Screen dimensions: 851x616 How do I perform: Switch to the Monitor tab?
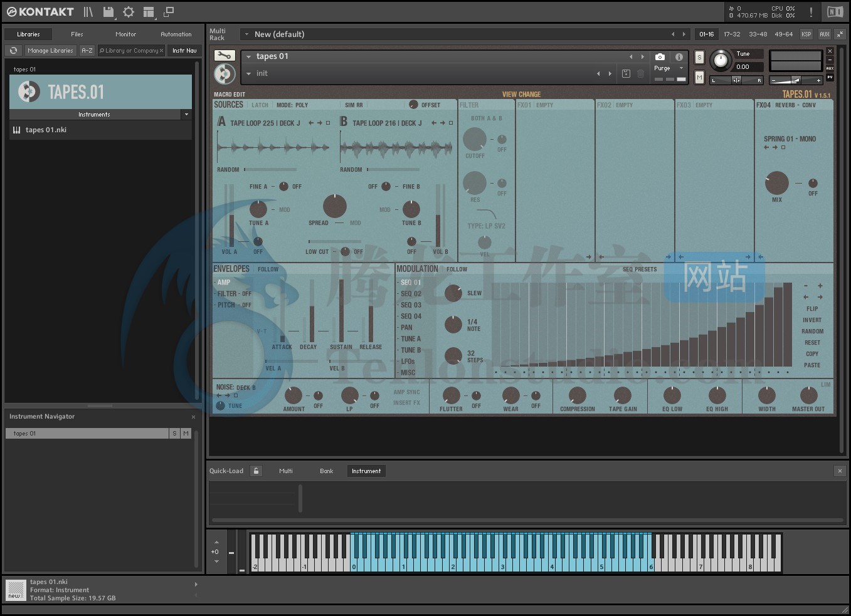(125, 34)
